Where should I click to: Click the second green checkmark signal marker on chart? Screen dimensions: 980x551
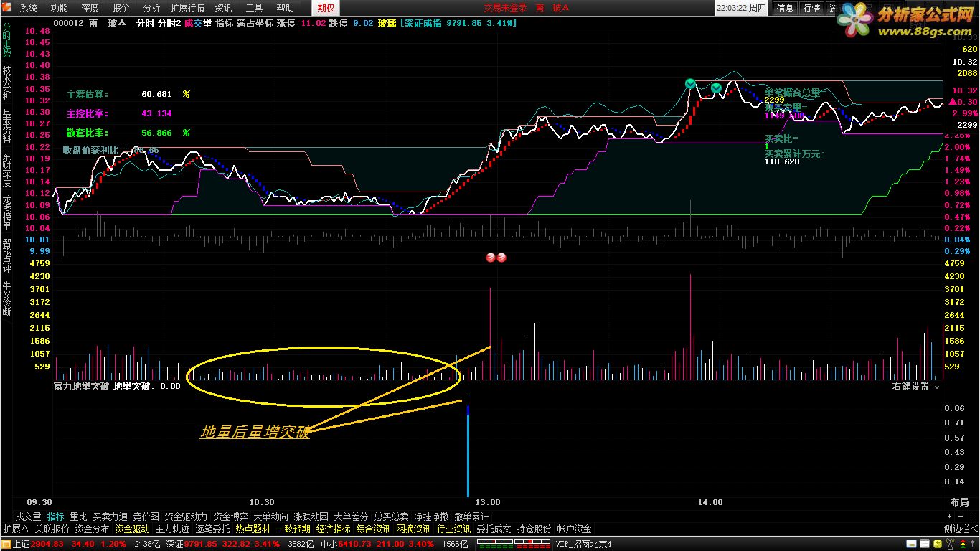716,88
